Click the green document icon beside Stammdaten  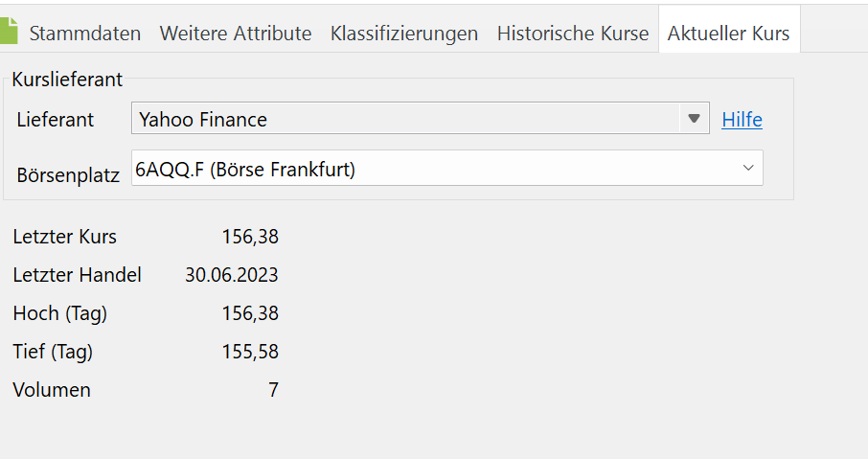(x=8, y=32)
